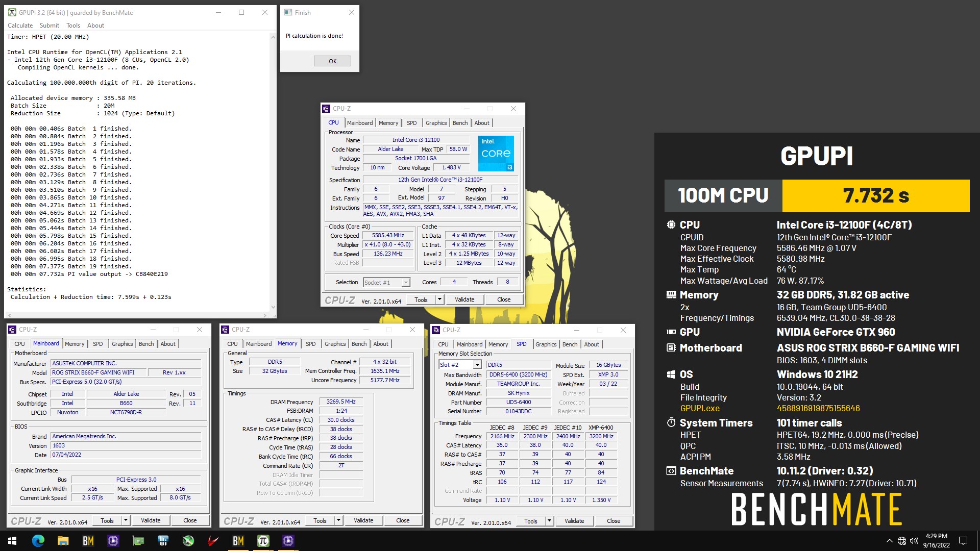Open the volume tray icon
The width and height of the screenshot is (980, 551).
914,541
